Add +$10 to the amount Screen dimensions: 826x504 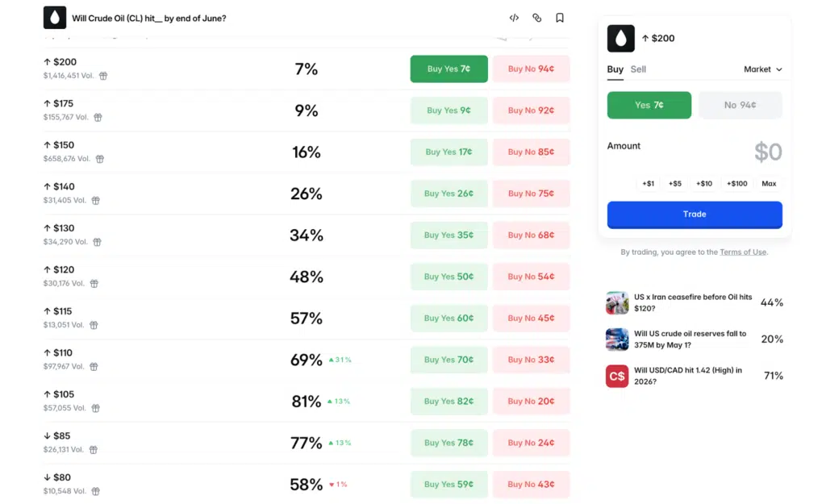tap(704, 184)
